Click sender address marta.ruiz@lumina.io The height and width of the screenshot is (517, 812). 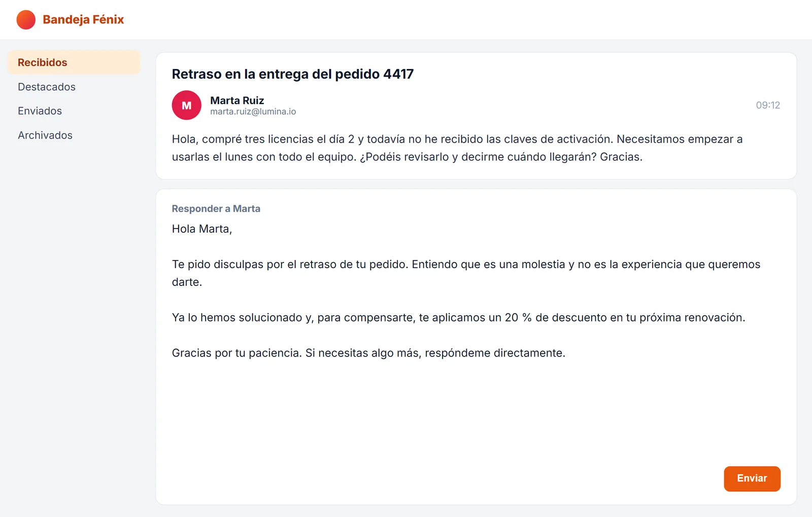(x=253, y=112)
